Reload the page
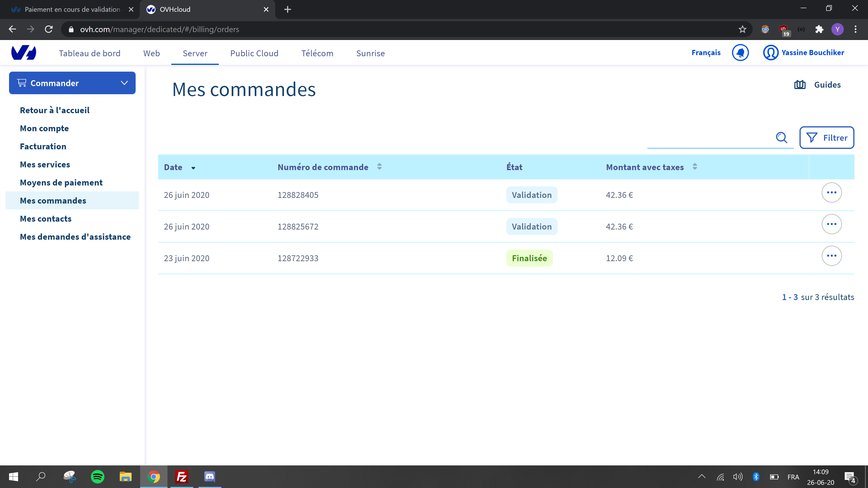 tap(49, 29)
